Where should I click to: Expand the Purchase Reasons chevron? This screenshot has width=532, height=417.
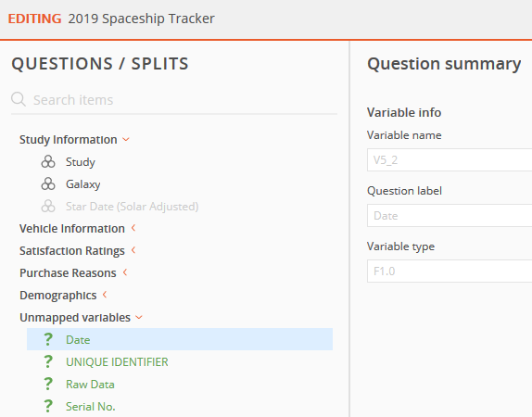tap(125, 272)
